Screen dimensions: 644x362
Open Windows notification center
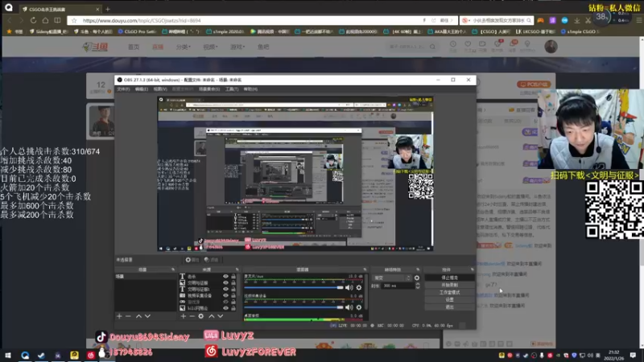coord(633,356)
